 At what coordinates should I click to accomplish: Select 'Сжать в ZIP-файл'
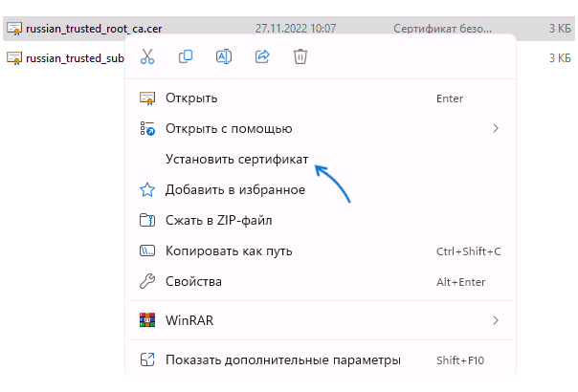click(x=320, y=220)
